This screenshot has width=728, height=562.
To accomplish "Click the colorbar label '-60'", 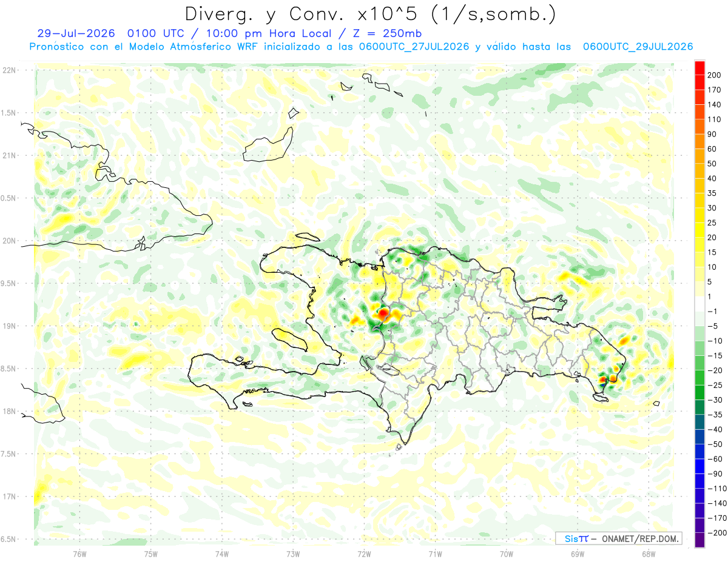I will [714, 459].
